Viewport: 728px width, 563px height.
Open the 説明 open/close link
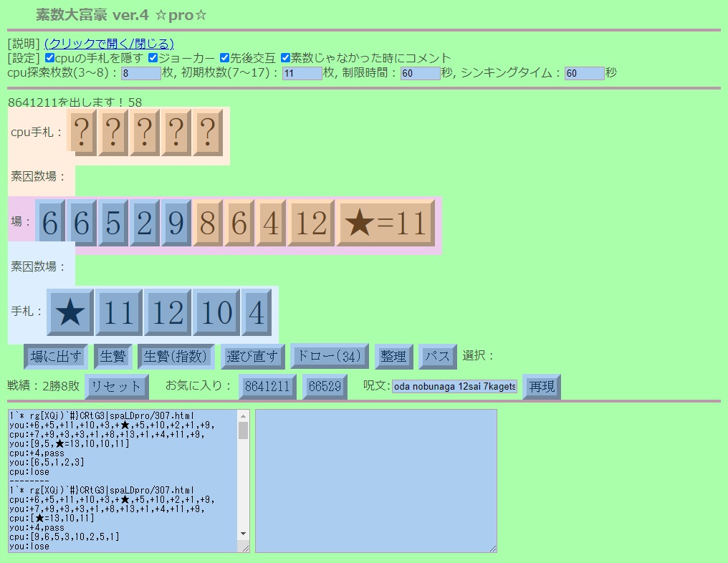tap(109, 44)
